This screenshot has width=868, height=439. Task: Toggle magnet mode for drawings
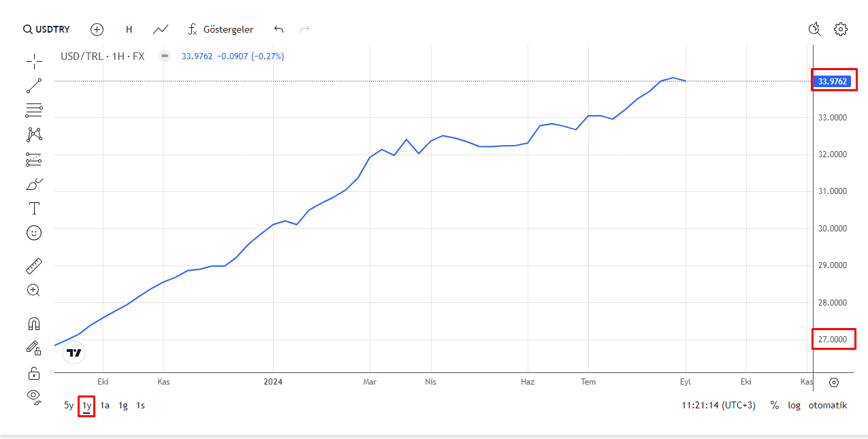[x=34, y=323]
